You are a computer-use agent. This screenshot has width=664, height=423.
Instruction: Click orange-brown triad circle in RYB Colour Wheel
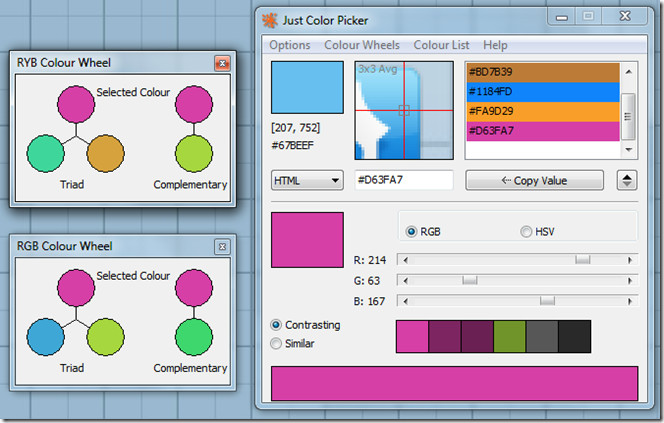(105, 153)
